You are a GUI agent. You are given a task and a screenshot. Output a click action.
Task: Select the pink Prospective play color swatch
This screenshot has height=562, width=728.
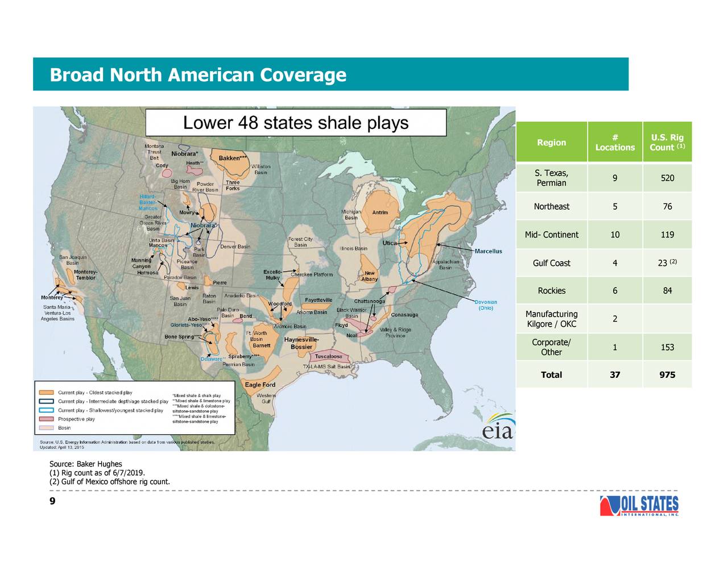[x=45, y=419]
